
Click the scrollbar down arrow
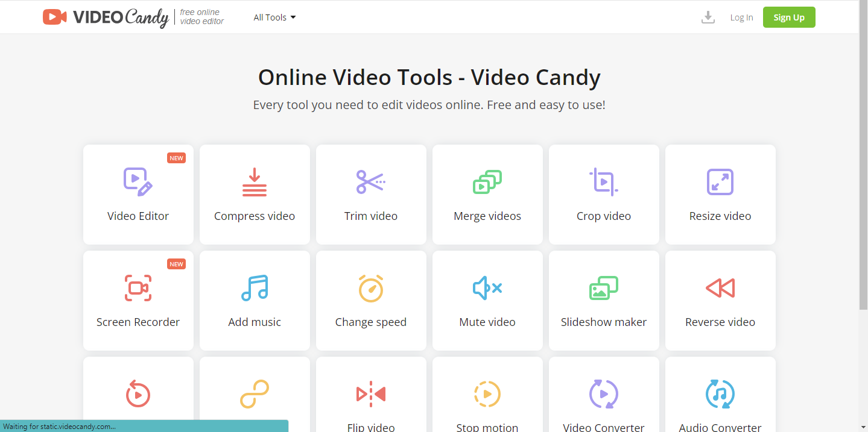(x=863, y=427)
